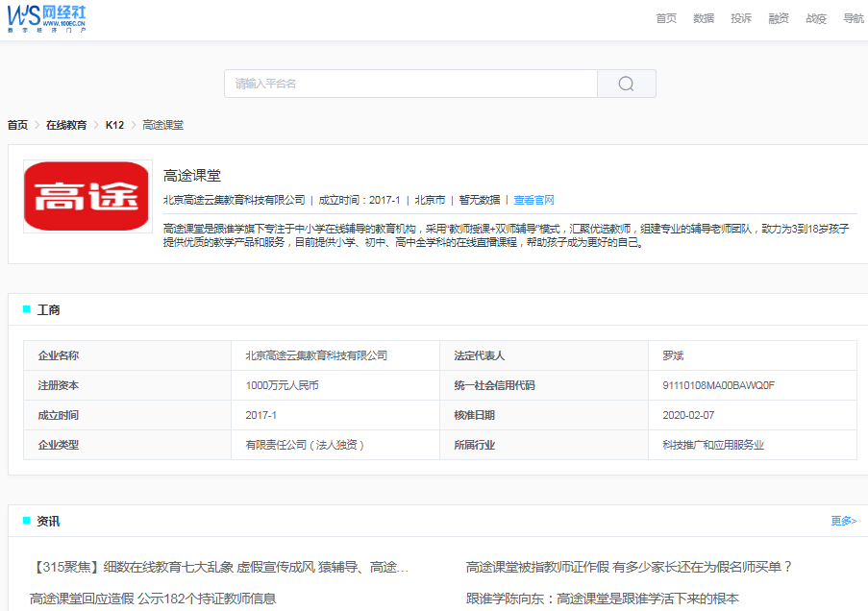Image resolution: width=868 pixels, height=611 pixels.
Task: Open 高途课堂回应造假 news headline
Action: (153, 599)
